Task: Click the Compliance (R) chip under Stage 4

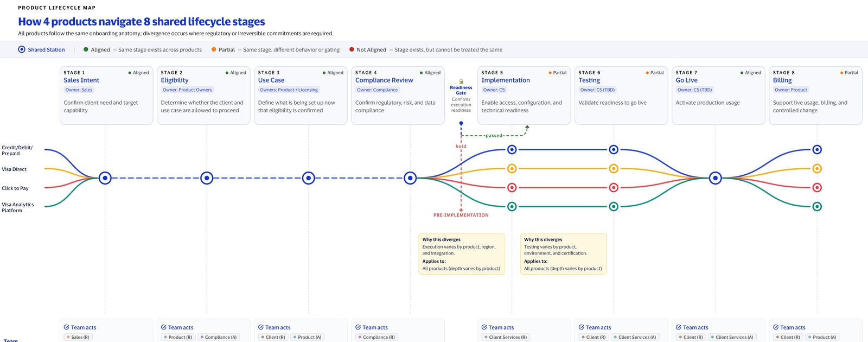Action: click(x=376, y=337)
